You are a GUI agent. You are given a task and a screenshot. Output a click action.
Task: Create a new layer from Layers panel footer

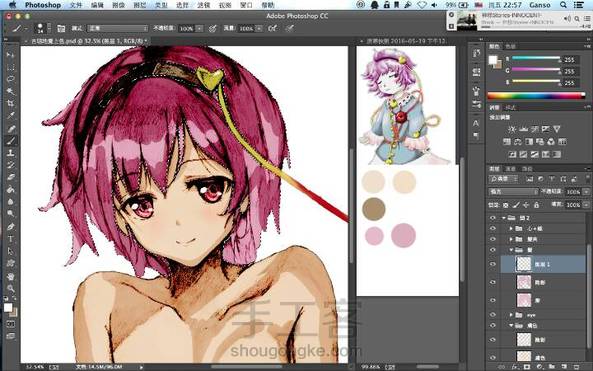click(x=564, y=367)
